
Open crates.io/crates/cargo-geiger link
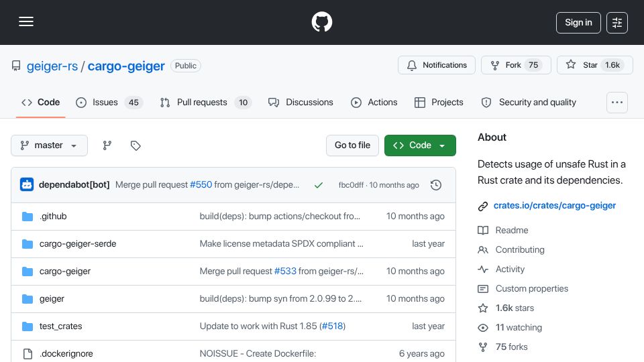point(555,206)
